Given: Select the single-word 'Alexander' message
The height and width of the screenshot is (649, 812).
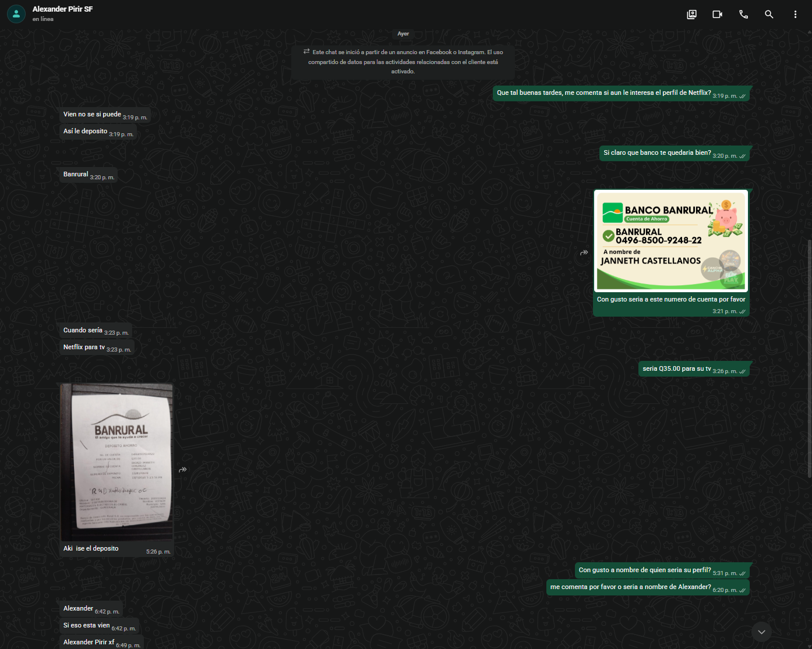Looking at the screenshot, I should pyautogui.click(x=91, y=609).
